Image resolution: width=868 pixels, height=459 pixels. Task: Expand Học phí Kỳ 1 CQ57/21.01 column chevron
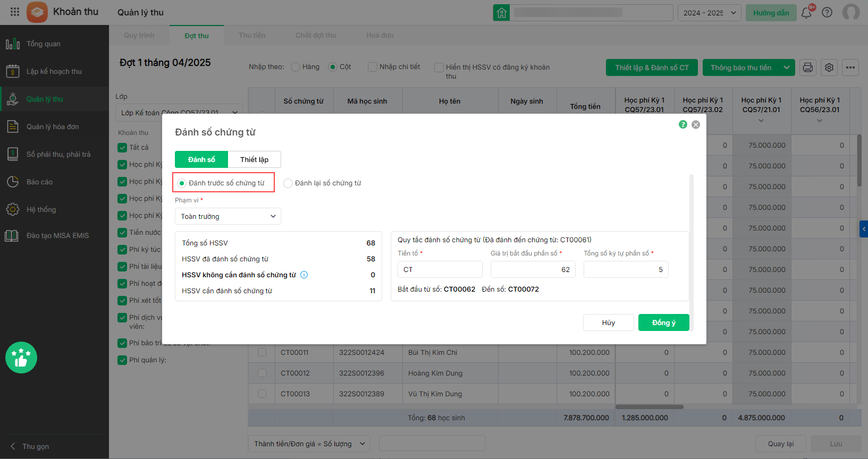761,121
